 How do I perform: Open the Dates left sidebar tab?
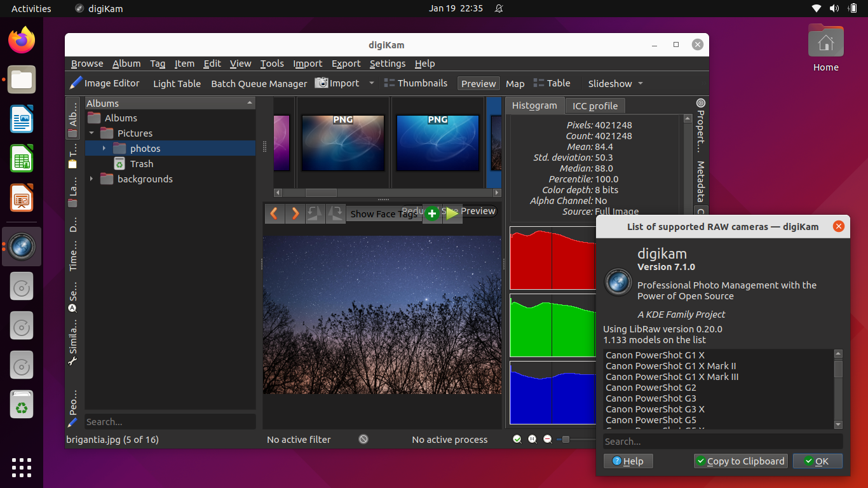73,226
